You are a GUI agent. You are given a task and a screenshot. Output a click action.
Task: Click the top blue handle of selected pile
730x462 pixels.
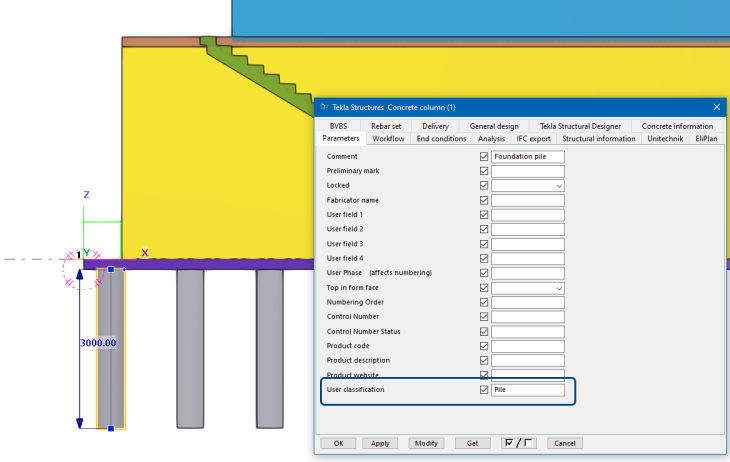coord(110,269)
